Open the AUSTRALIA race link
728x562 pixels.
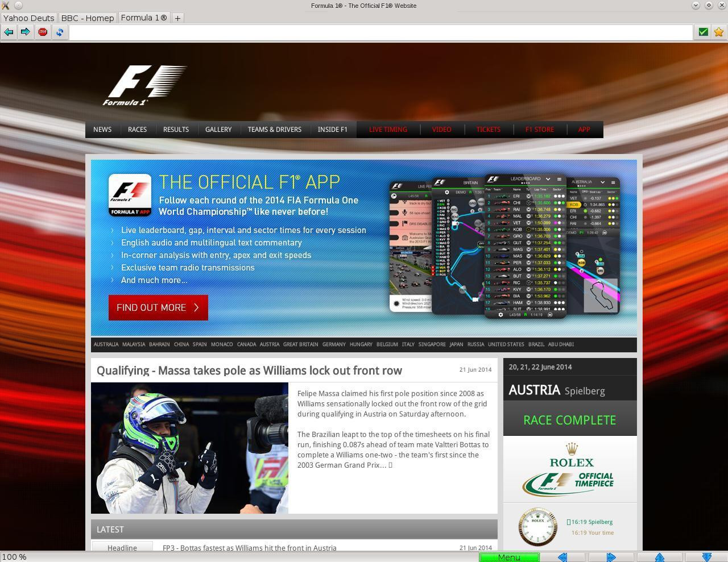[106, 344]
